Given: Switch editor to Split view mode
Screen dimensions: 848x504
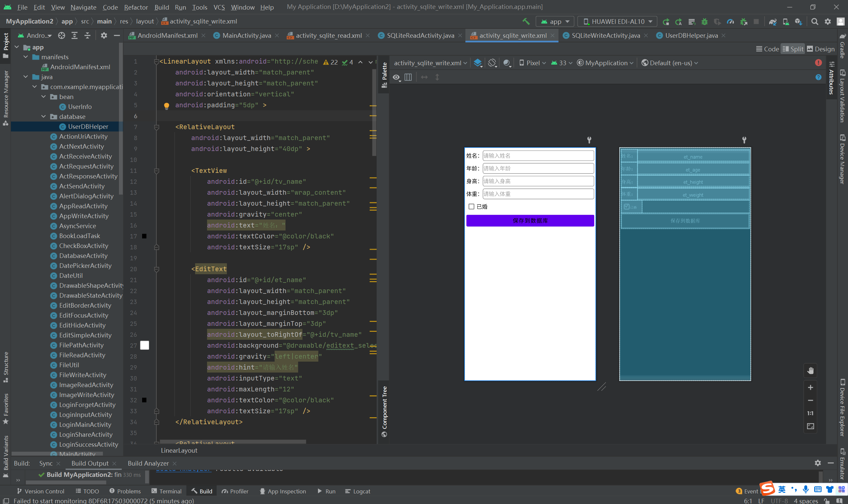Looking at the screenshot, I should (x=793, y=49).
